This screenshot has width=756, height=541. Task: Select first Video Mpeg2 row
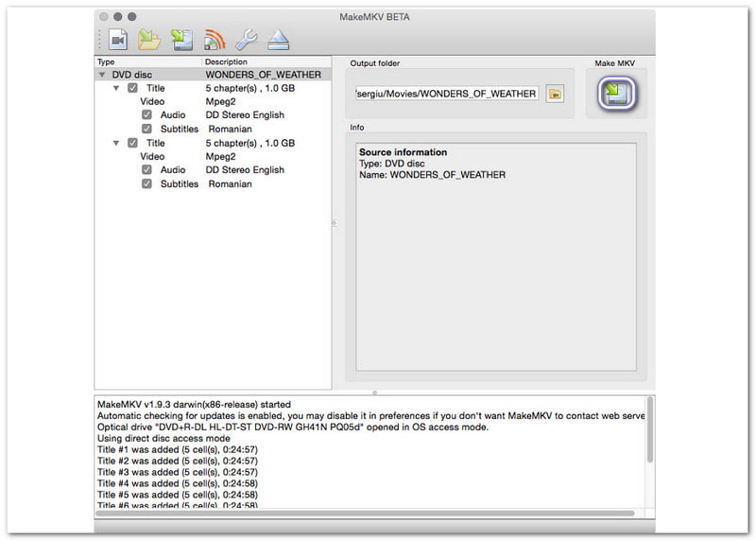click(x=213, y=102)
